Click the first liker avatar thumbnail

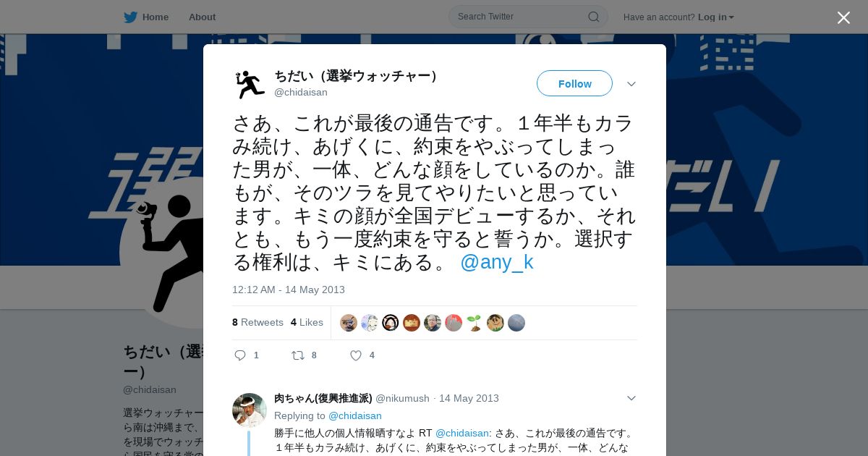point(349,323)
